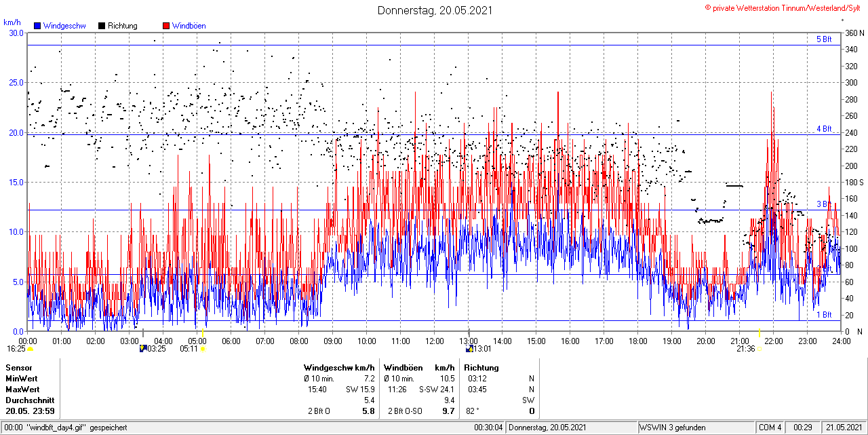Viewport: 868px width, 435px height.
Task: Click the 180 S right axis value
Action: pos(854,182)
